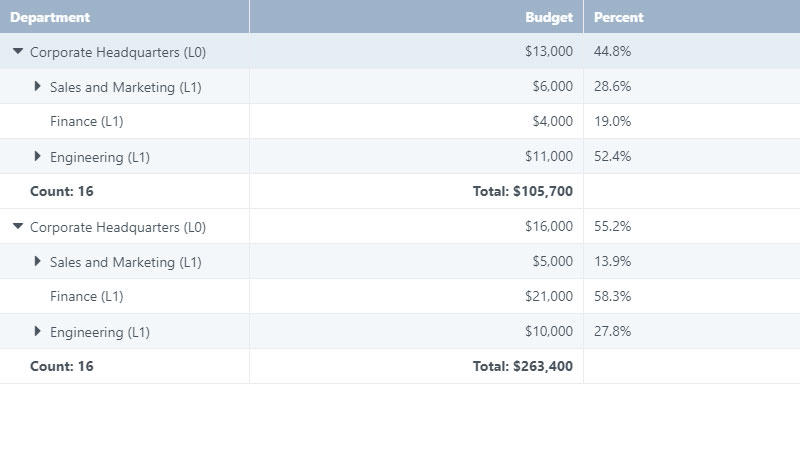800x450 pixels.
Task: Select the 52.4% percent cell
Action: (x=612, y=157)
